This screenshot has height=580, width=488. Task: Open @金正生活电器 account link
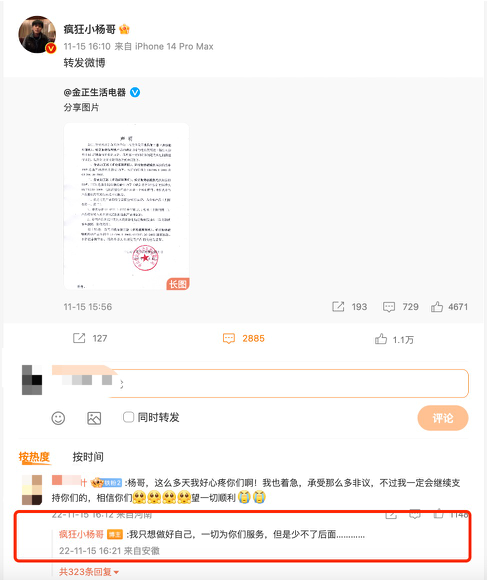click(x=95, y=92)
